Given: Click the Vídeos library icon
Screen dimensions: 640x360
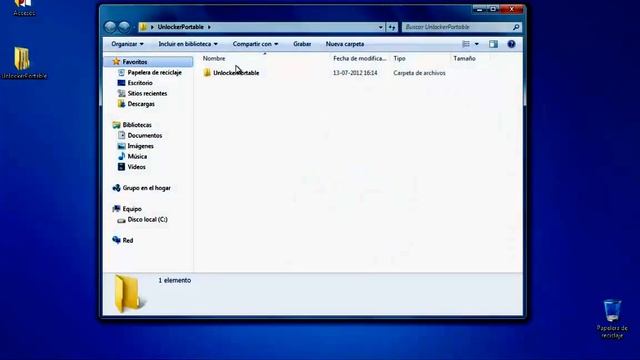Looking at the screenshot, I should (121, 167).
